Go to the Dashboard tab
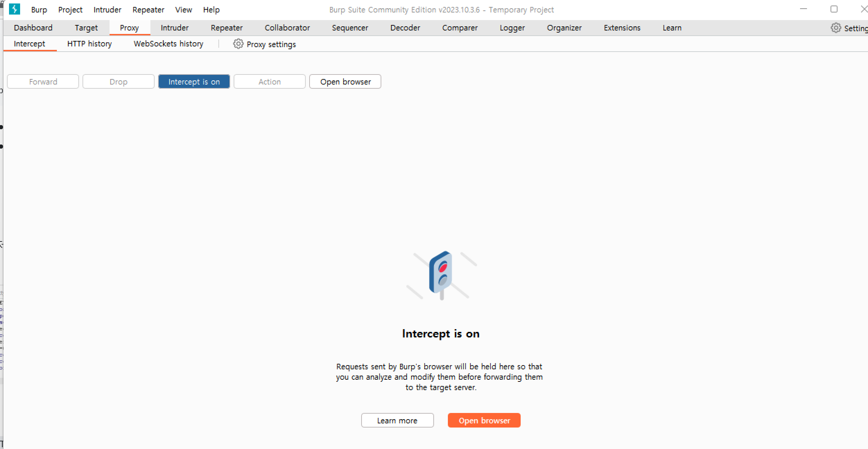868x449 pixels. pos(33,28)
